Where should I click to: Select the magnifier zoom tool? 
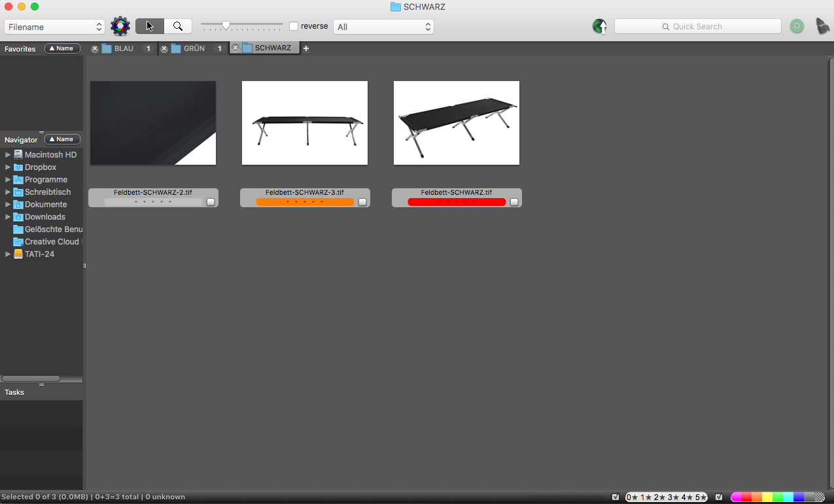click(178, 26)
